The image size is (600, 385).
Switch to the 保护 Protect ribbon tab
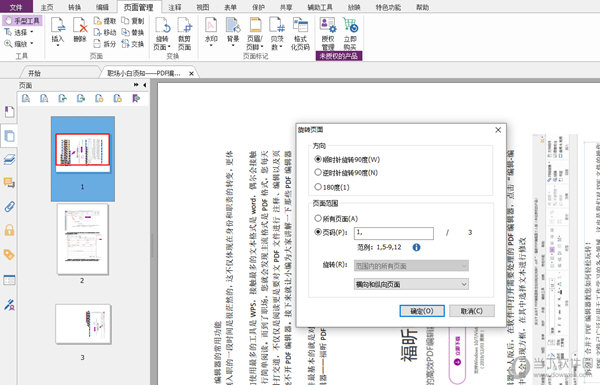pyautogui.click(x=258, y=7)
